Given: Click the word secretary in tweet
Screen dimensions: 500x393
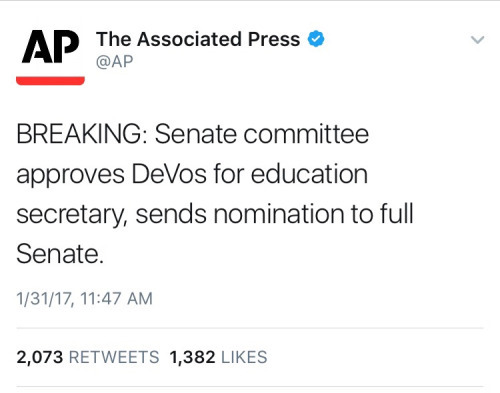Looking at the screenshot, I should tap(72, 215).
